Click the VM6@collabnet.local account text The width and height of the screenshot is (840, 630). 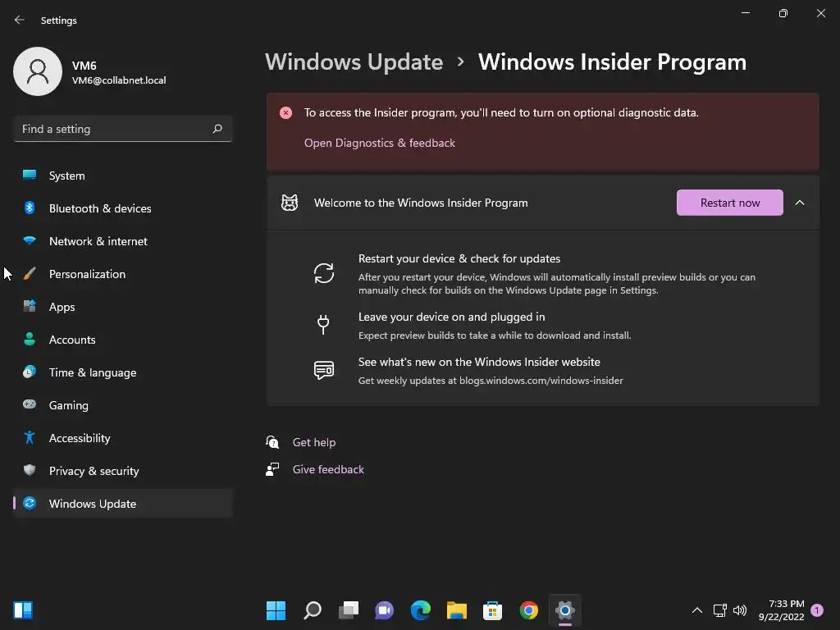[119, 80]
